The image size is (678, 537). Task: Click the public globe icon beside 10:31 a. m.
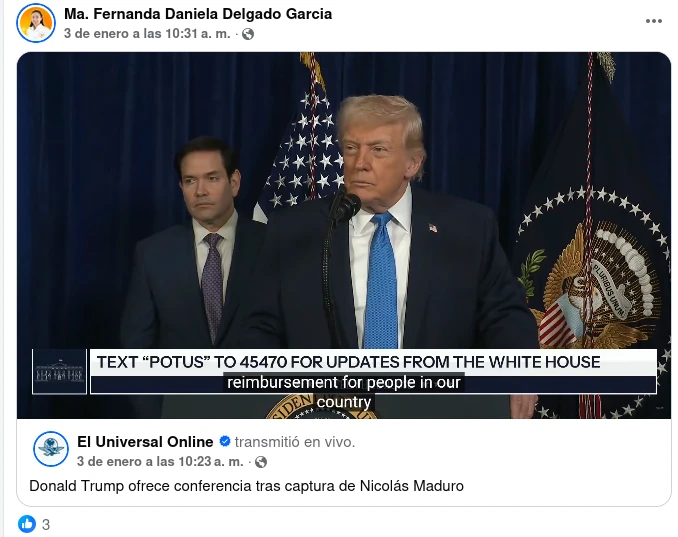click(248, 34)
